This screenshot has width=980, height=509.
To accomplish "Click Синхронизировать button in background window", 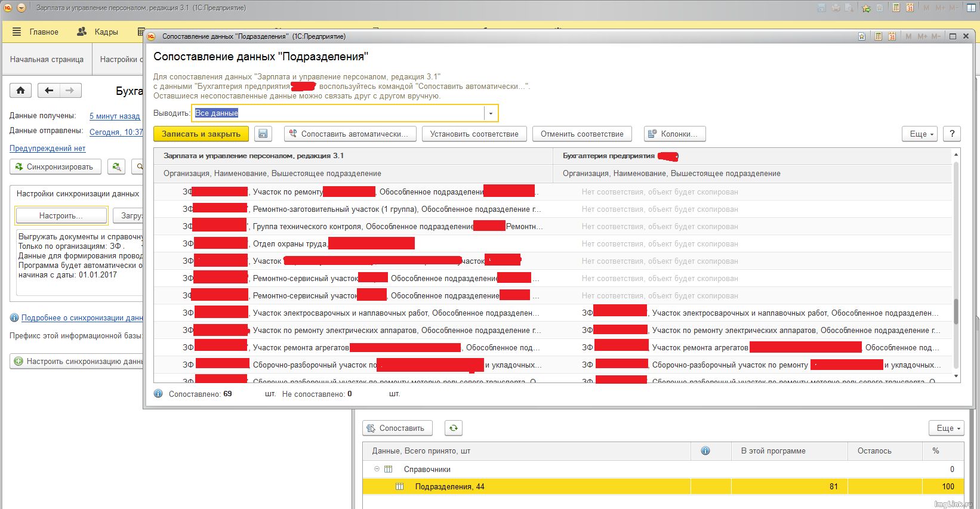I will click(x=55, y=167).
